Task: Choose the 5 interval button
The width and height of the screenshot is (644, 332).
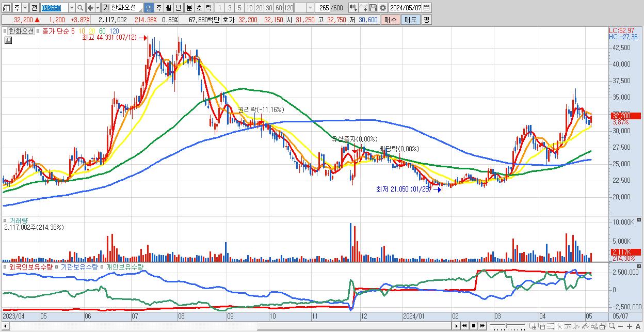Action: click(239, 8)
